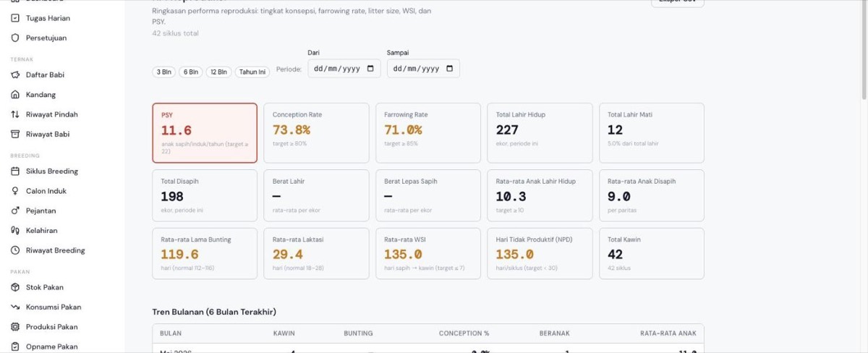
Task: Click the 42 siklus total text
Action: pos(175,33)
